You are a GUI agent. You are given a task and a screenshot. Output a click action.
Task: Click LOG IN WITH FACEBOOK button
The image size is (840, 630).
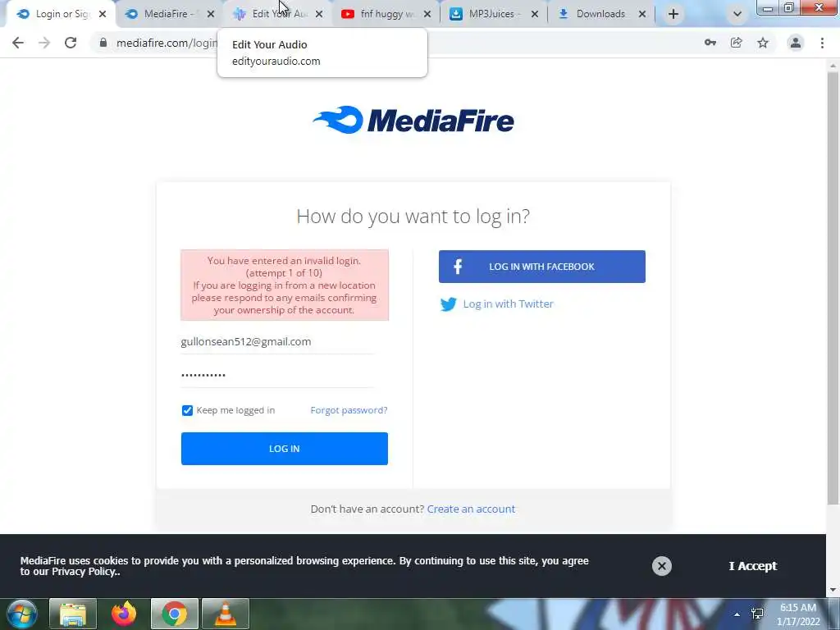click(x=542, y=267)
